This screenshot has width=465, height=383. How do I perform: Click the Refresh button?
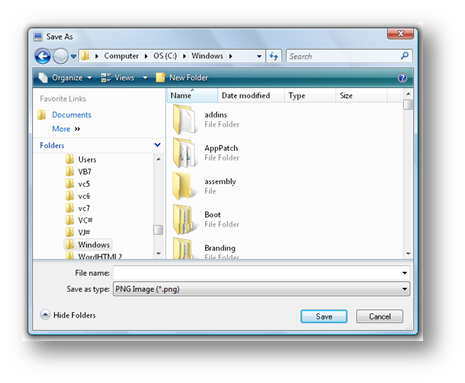pos(274,56)
